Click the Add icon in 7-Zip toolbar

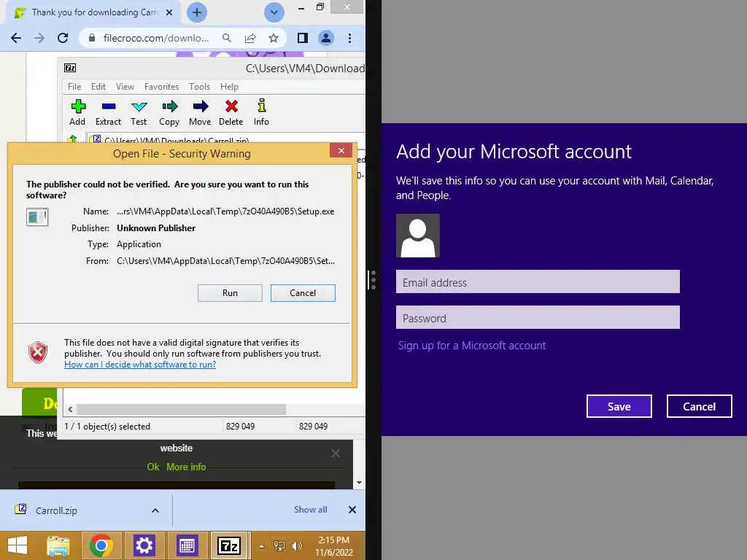78,106
